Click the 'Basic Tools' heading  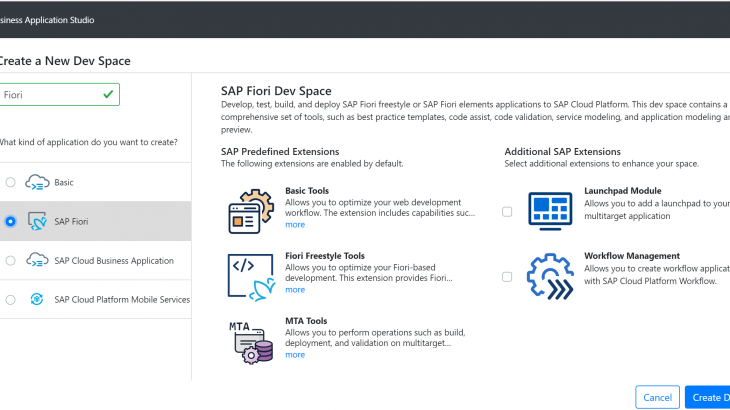[307, 191]
